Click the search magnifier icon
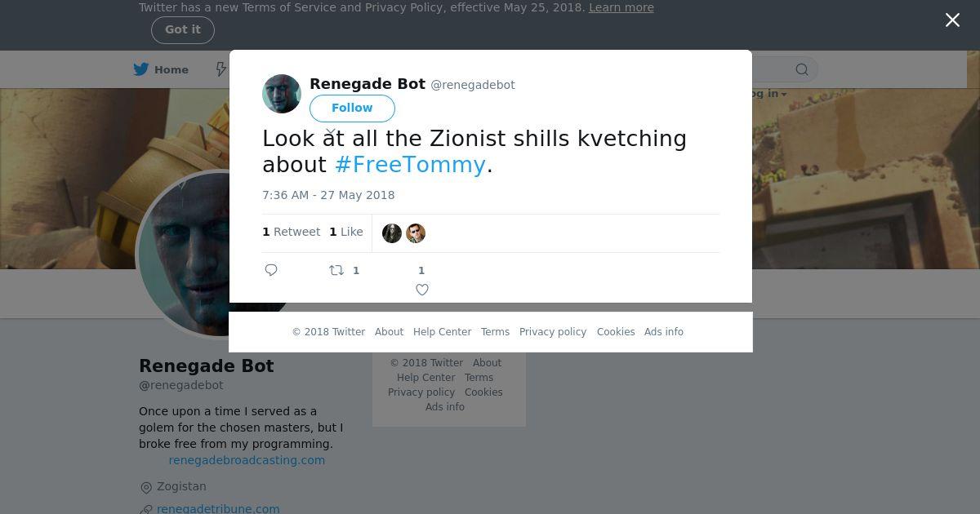Viewport: 980px width, 514px height. tap(802, 69)
